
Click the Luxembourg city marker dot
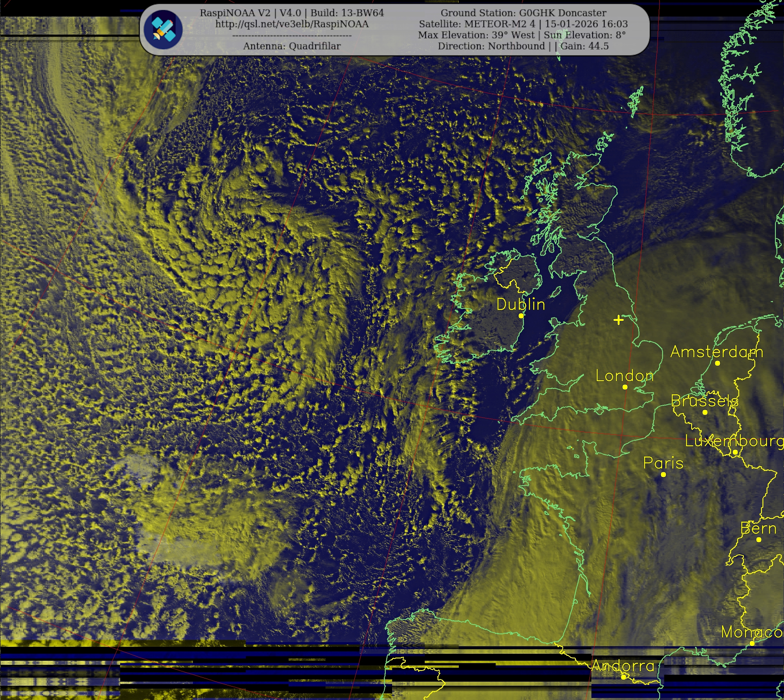pos(735,452)
